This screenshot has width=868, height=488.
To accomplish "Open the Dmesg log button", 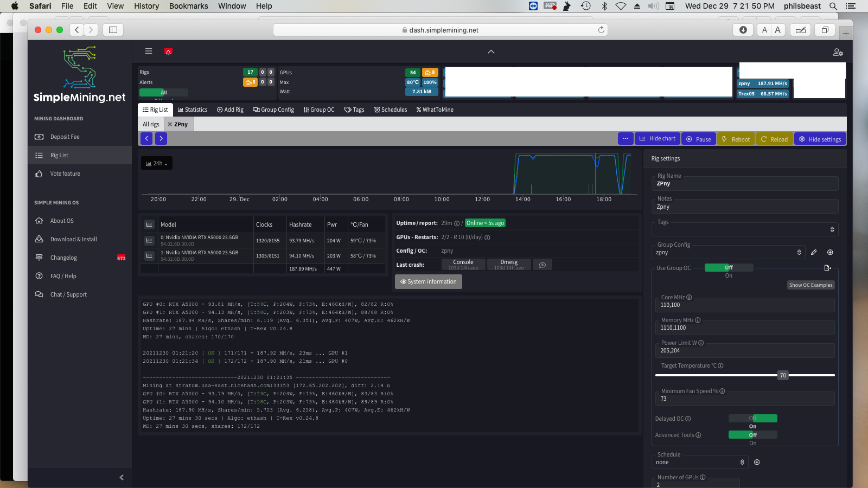I will [x=509, y=264].
